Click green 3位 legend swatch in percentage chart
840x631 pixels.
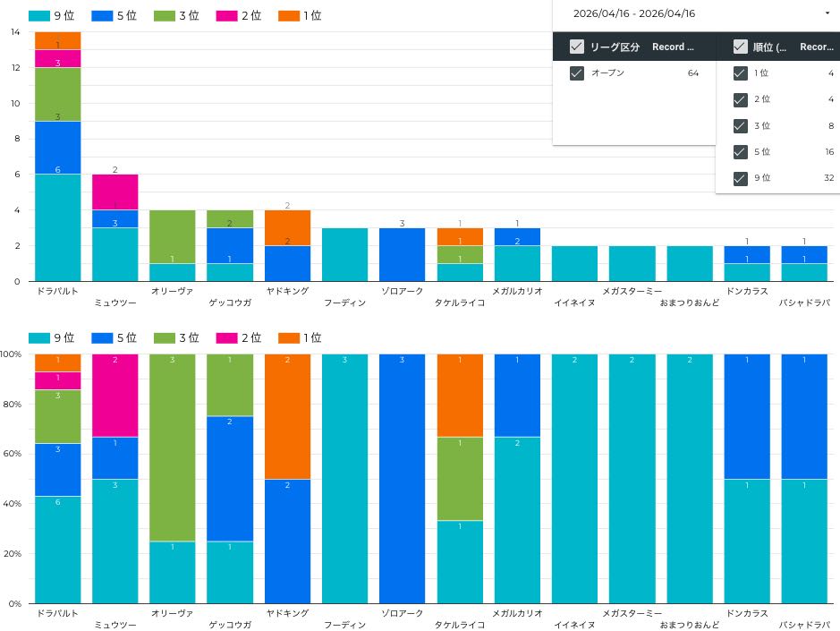pos(165,338)
